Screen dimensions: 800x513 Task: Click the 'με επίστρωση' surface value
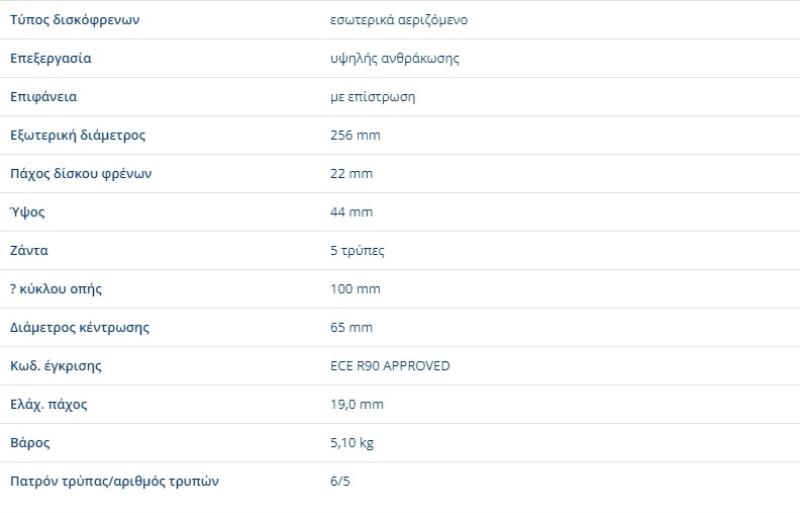pos(372,97)
